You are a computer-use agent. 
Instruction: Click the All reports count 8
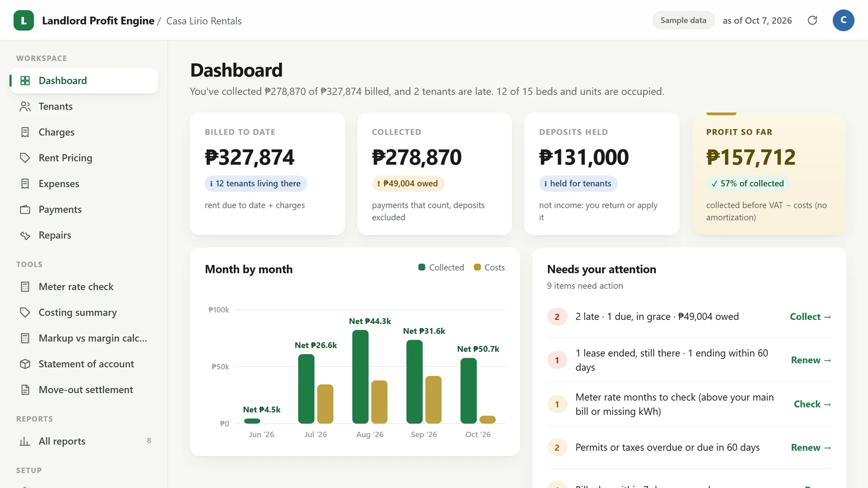pyautogui.click(x=149, y=441)
